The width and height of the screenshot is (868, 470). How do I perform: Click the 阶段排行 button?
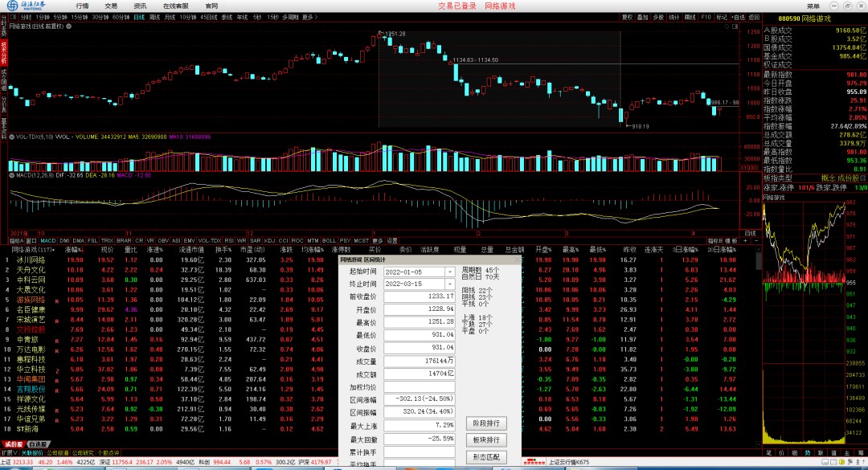(485, 423)
